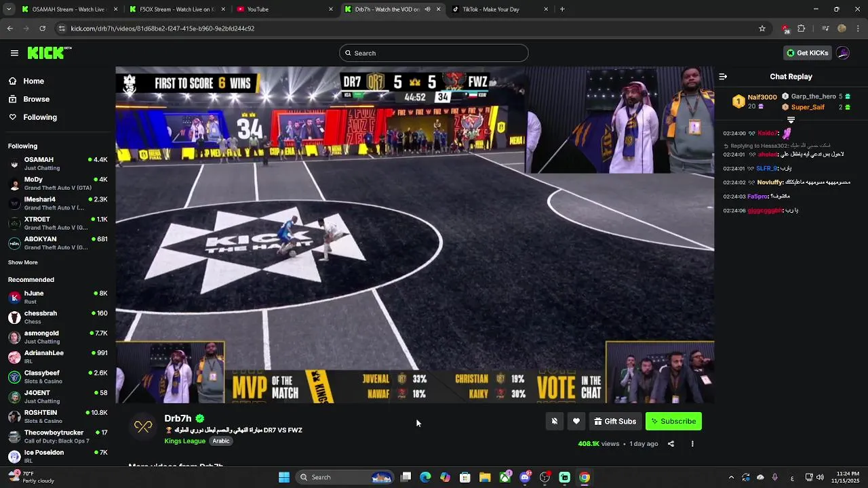This screenshot has width=868, height=488.
Task: Open the XTROET channel in Following
Action: pos(58,223)
